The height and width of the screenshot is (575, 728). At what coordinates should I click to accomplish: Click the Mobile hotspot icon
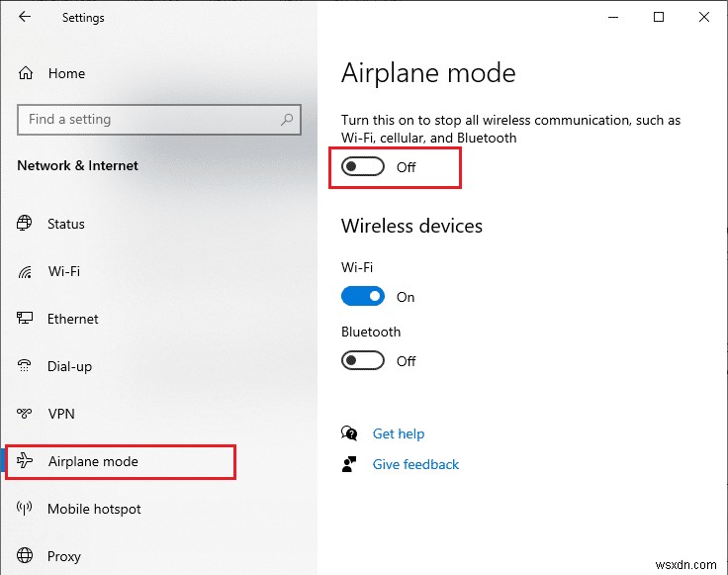tap(26, 509)
